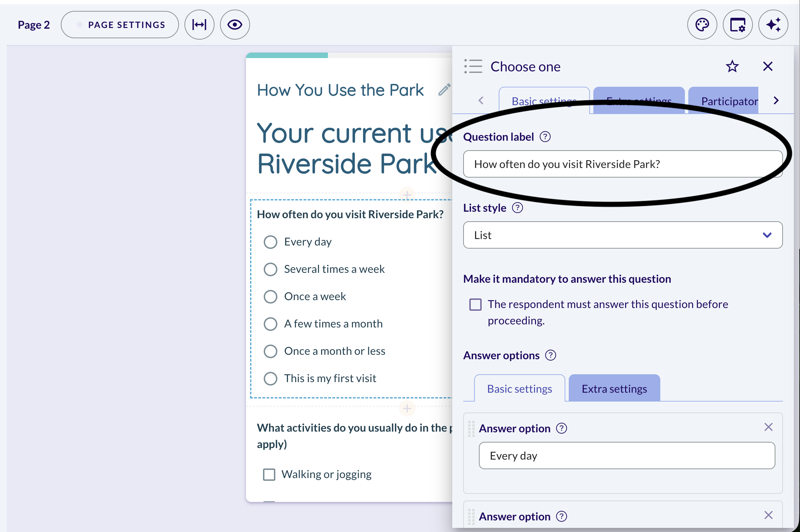
Task: Select Once a week radio
Action: point(270,296)
